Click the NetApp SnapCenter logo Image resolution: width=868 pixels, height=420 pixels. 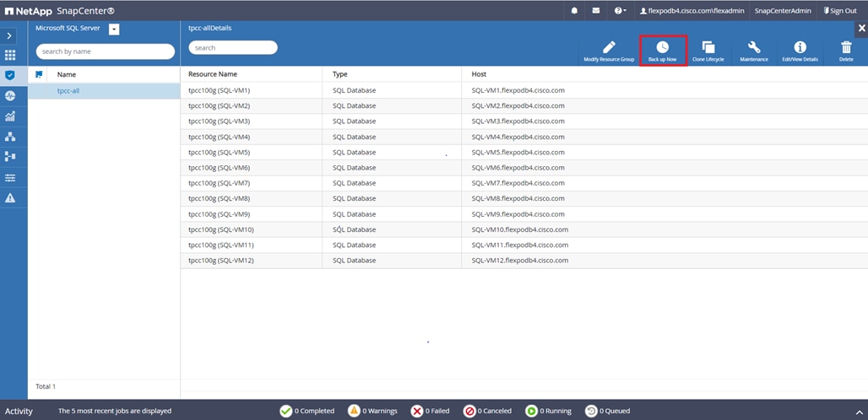click(x=59, y=10)
